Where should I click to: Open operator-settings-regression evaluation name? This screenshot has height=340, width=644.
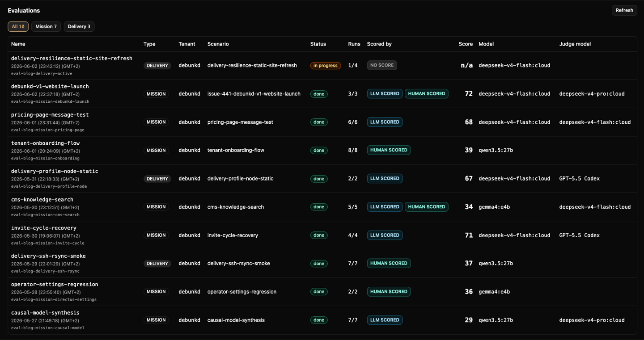click(x=55, y=284)
